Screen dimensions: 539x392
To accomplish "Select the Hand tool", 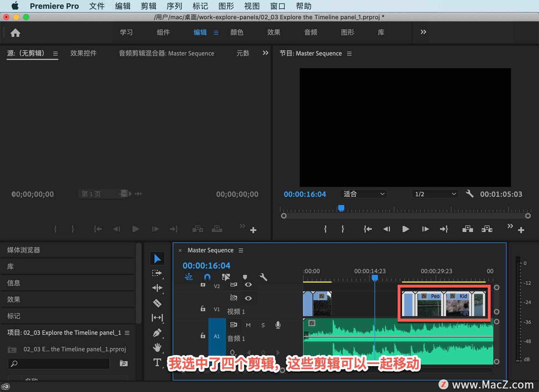I will pyautogui.click(x=157, y=348).
